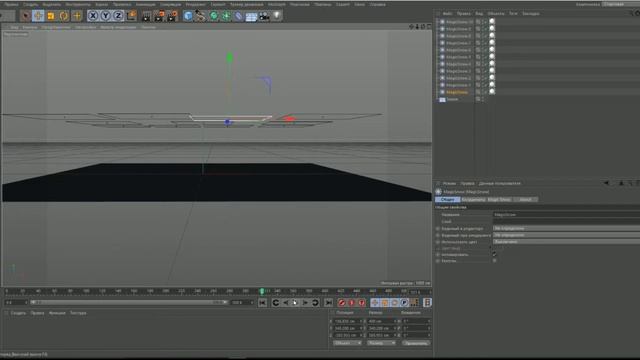The height and width of the screenshot is (360, 640).
Task: Open the Объекты menu in the Object Manager
Action: pyautogui.click(x=496, y=13)
